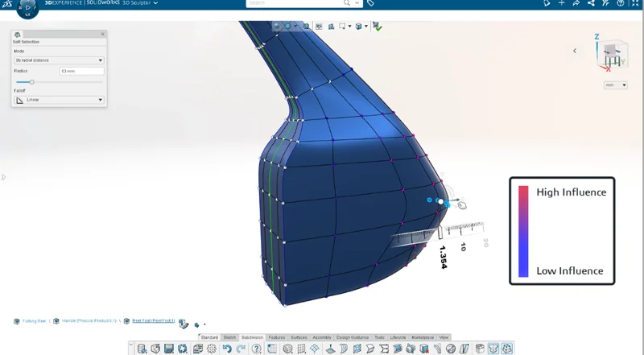Expand the 3D Sculptor app menu arrow
Screen dimensions: 644x355
point(155,4)
